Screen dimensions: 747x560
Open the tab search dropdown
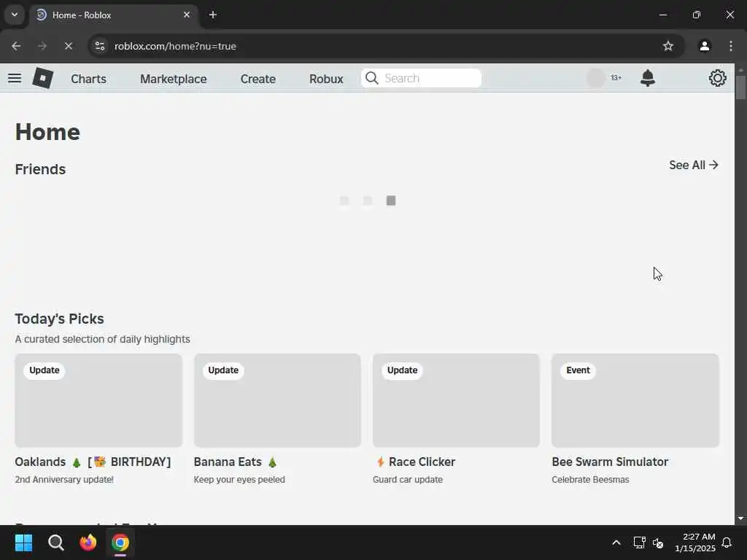click(x=15, y=15)
